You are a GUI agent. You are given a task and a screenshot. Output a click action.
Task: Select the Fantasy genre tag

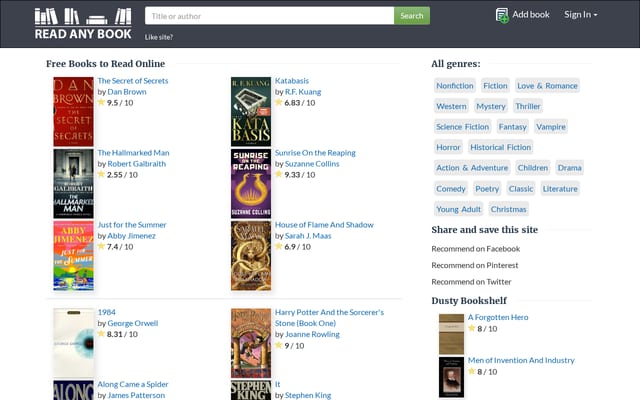coord(513,127)
